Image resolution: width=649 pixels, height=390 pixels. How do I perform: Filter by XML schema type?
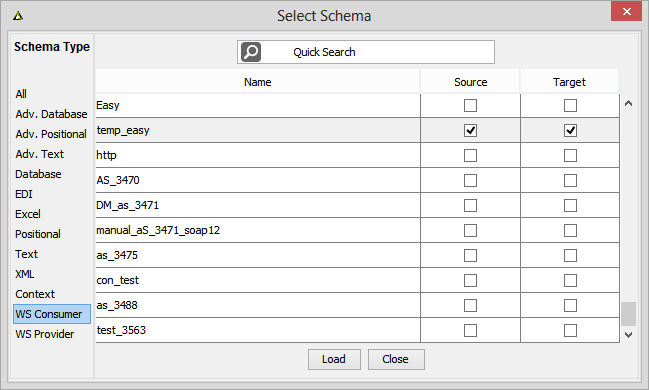[25, 274]
